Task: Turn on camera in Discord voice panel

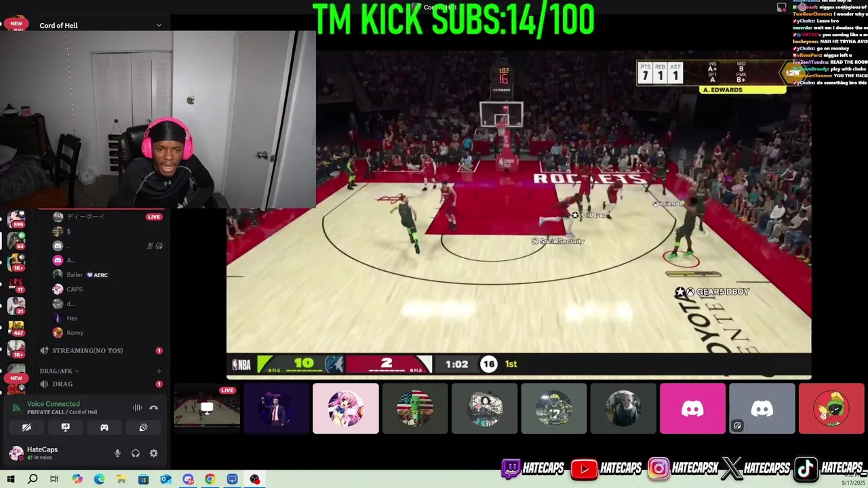Action: tap(26, 428)
